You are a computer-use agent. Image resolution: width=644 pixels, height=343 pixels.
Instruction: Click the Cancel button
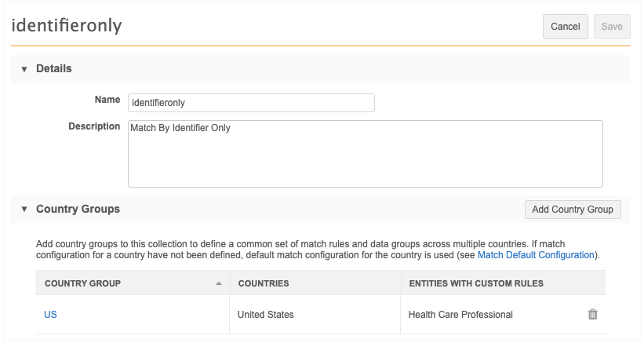565,27
